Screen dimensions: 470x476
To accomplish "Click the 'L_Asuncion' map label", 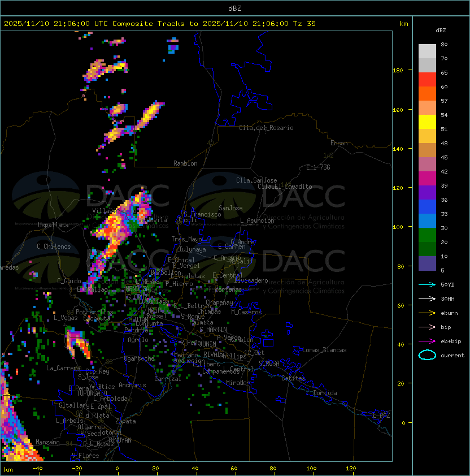I will 257,220.
